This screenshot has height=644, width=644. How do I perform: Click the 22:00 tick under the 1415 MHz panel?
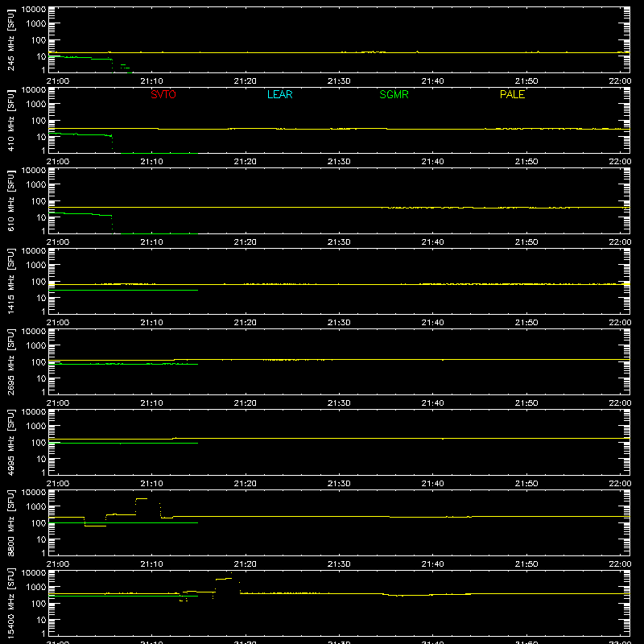(620, 323)
